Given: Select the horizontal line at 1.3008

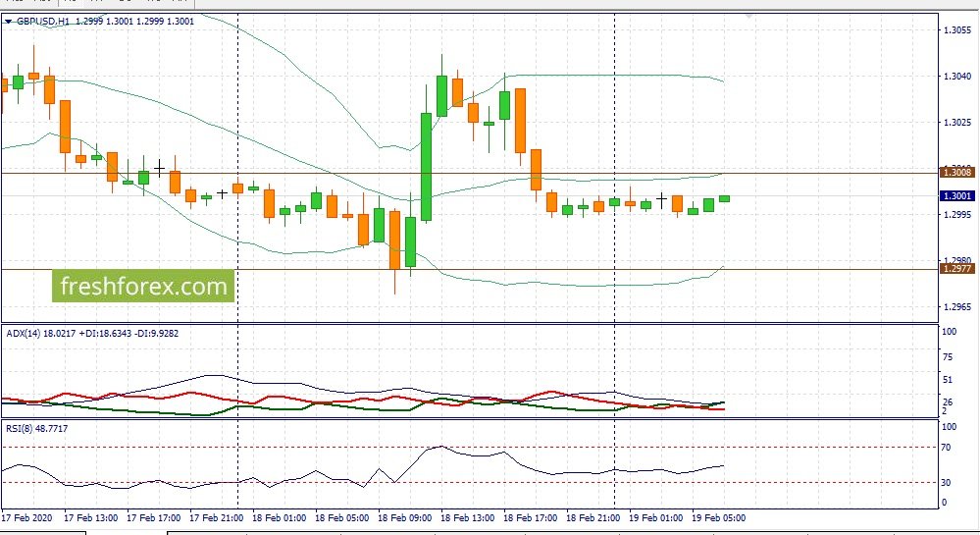Looking at the screenshot, I should (x=469, y=173).
